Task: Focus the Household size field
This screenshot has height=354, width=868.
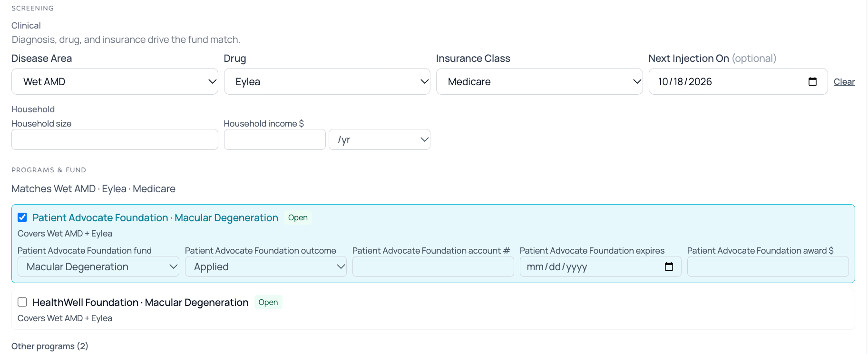Action: click(115, 139)
